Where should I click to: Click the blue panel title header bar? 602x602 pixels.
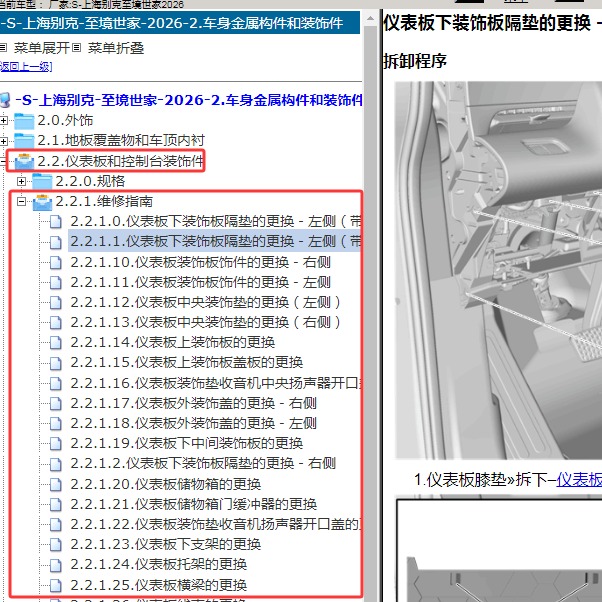coord(180,23)
